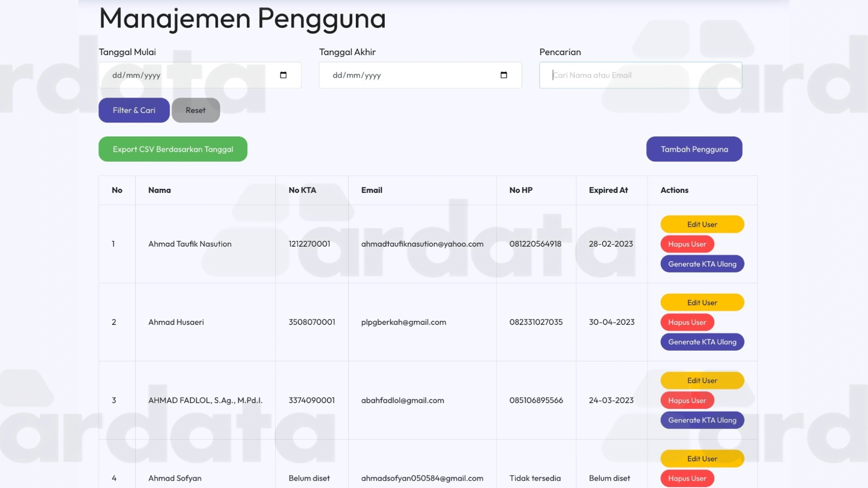Click email ahmadtaufiknasution@yahoo.com
This screenshot has width=868, height=488.
[422, 244]
